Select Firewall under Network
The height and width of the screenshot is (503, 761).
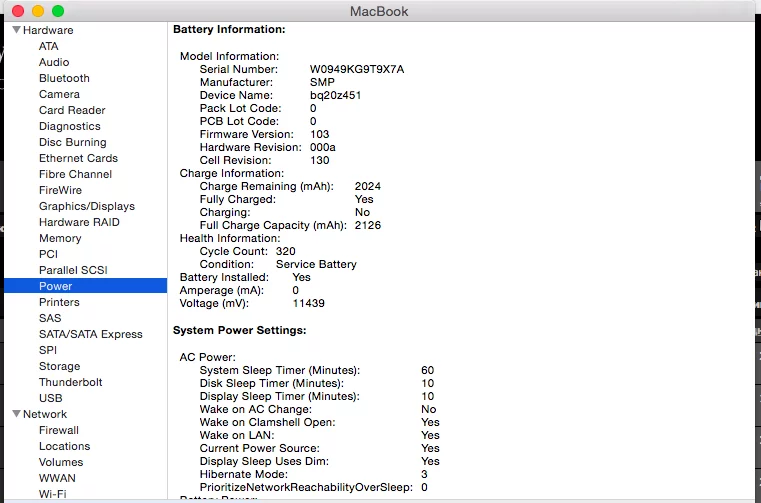pos(59,431)
